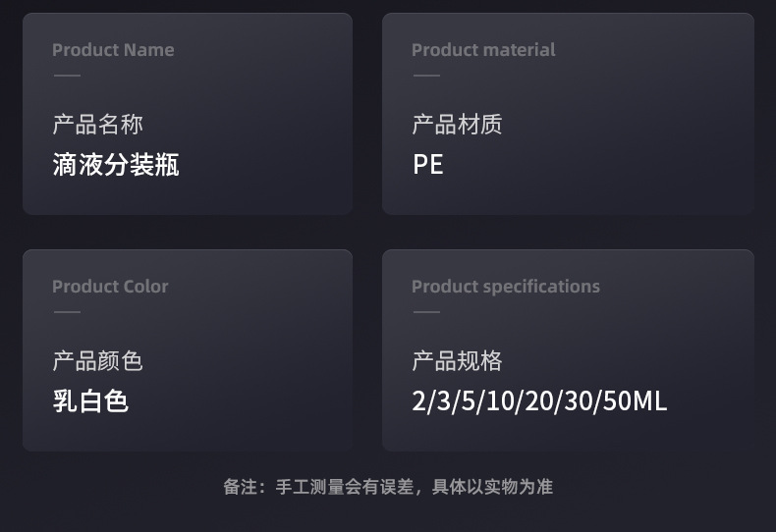Click the divider dash under Product material
This screenshot has width=776, height=532.
tap(426, 76)
